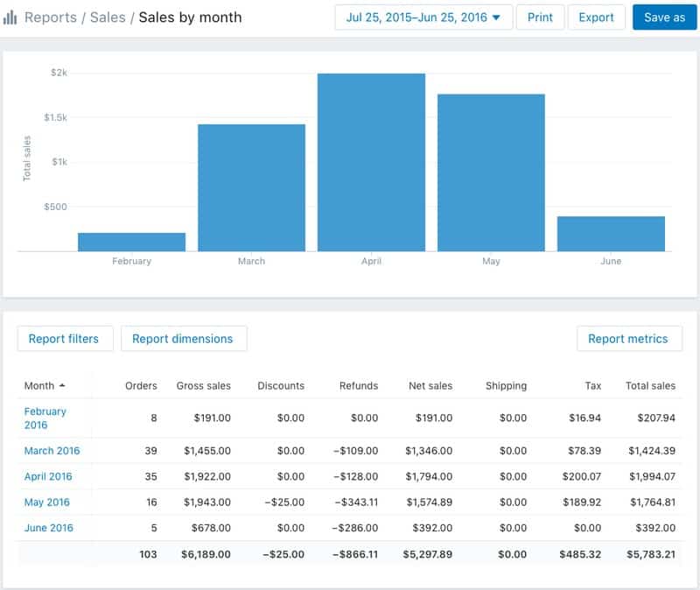The width and height of the screenshot is (700, 590).
Task: Click the Net sales column header
Action: [x=430, y=386]
